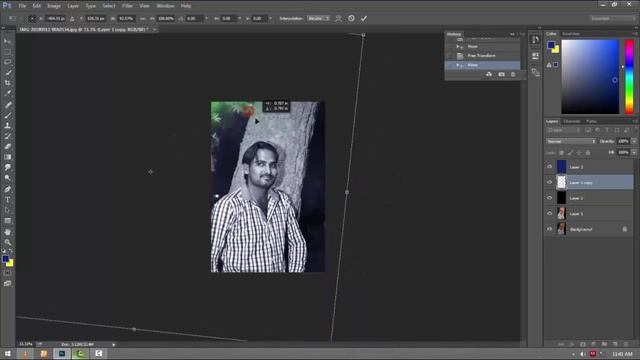Select the Crop tool

point(7,83)
